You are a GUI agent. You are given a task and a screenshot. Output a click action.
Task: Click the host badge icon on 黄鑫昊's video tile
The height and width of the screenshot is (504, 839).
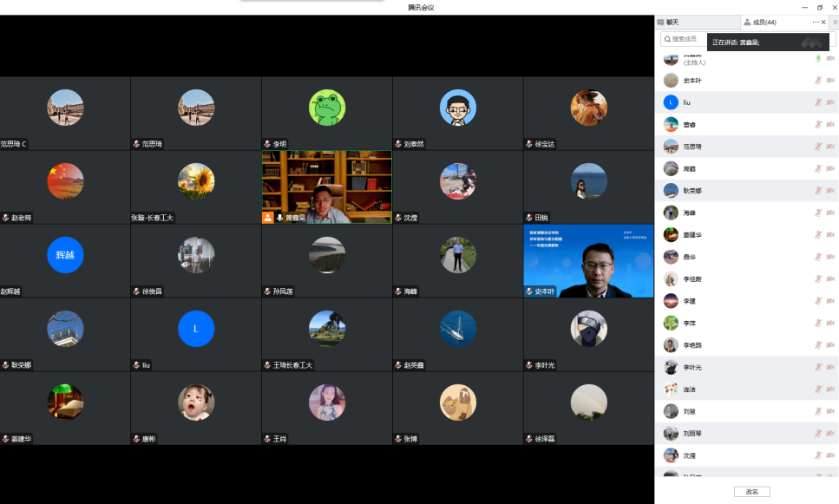pos(268,218)
